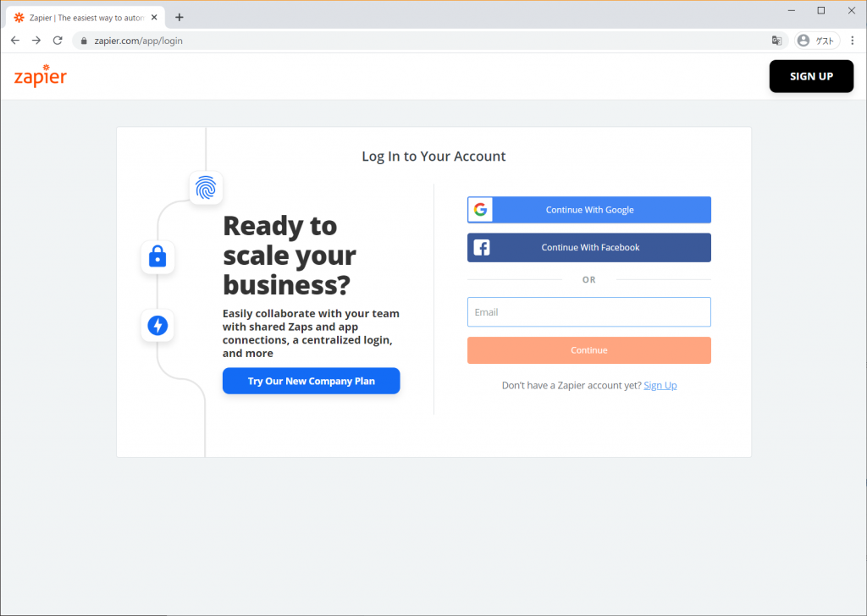Image resolution: width=867 pixels, height=616 pixels.
Task: Click the orange Continue button
Action: click(589, 350)
